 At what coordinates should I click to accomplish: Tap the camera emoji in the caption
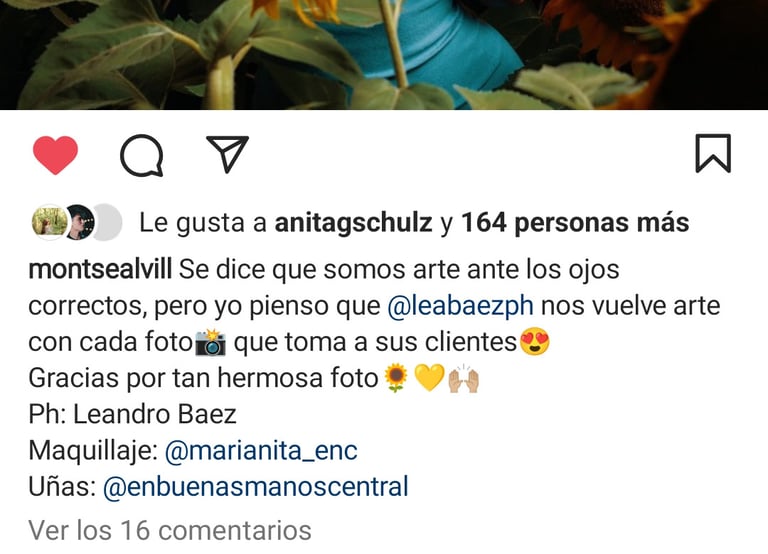211,342
